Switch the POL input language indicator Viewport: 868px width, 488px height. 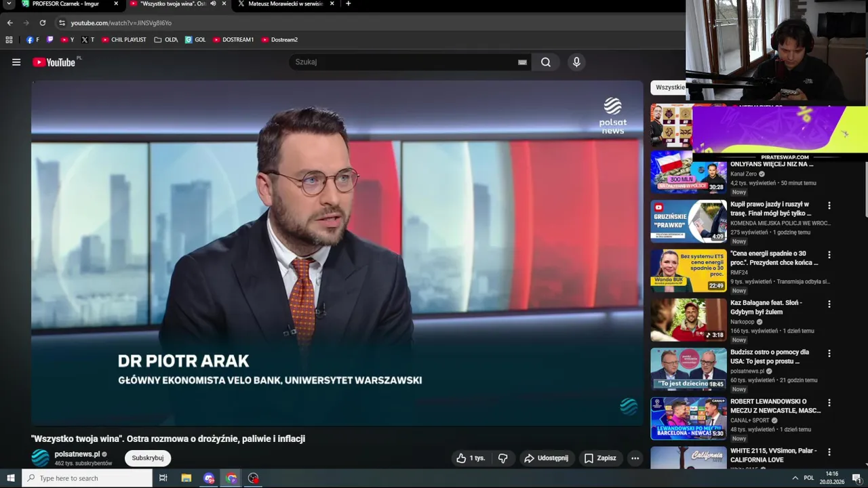pyautogui.click(x=809, y=479)
